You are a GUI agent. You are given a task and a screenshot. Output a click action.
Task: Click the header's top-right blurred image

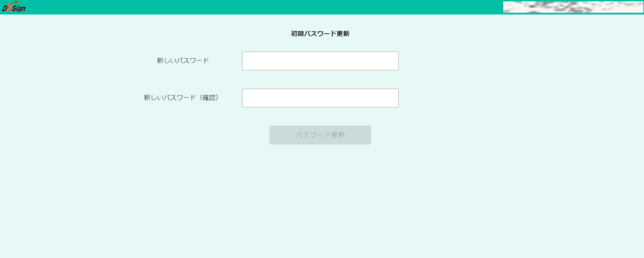click(572, 7)
